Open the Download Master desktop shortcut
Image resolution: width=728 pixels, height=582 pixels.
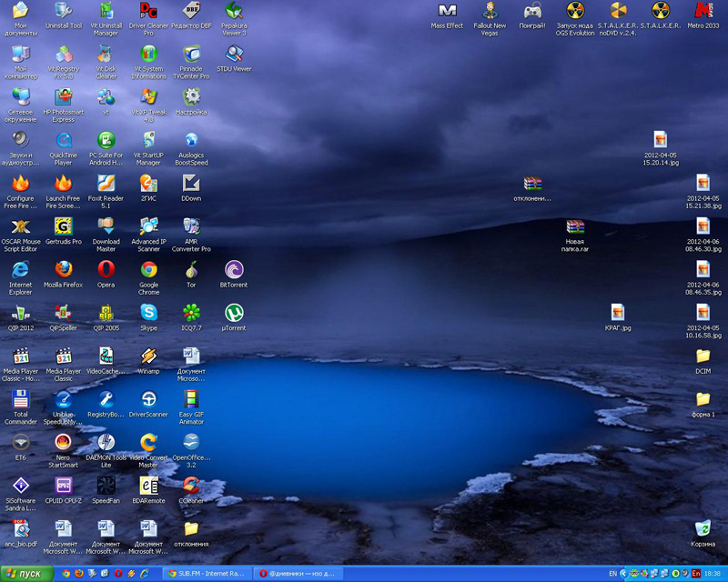(106, 235)
